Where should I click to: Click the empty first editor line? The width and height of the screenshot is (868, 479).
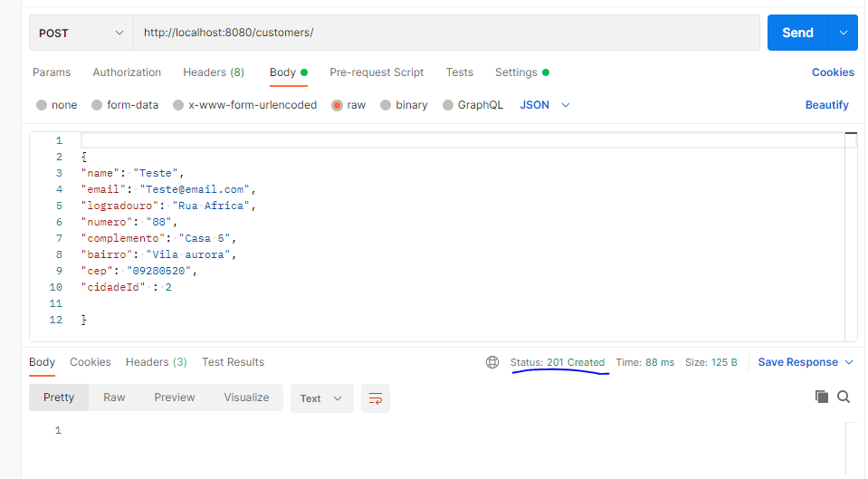tap(463, 140)
